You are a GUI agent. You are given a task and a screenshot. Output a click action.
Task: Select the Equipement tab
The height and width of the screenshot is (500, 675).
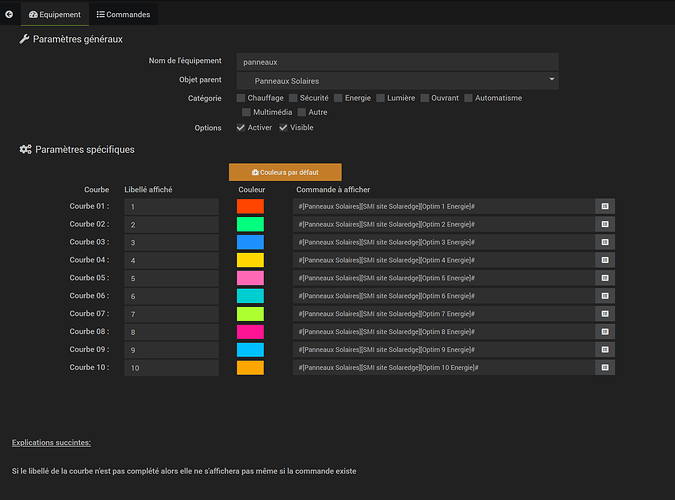(x=55, y=15)
